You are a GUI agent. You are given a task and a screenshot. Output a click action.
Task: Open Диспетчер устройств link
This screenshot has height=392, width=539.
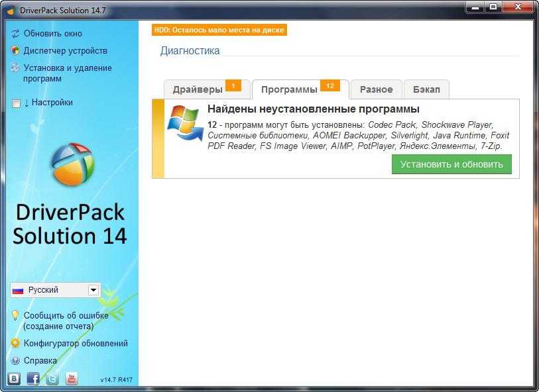(x=66, y=51)
